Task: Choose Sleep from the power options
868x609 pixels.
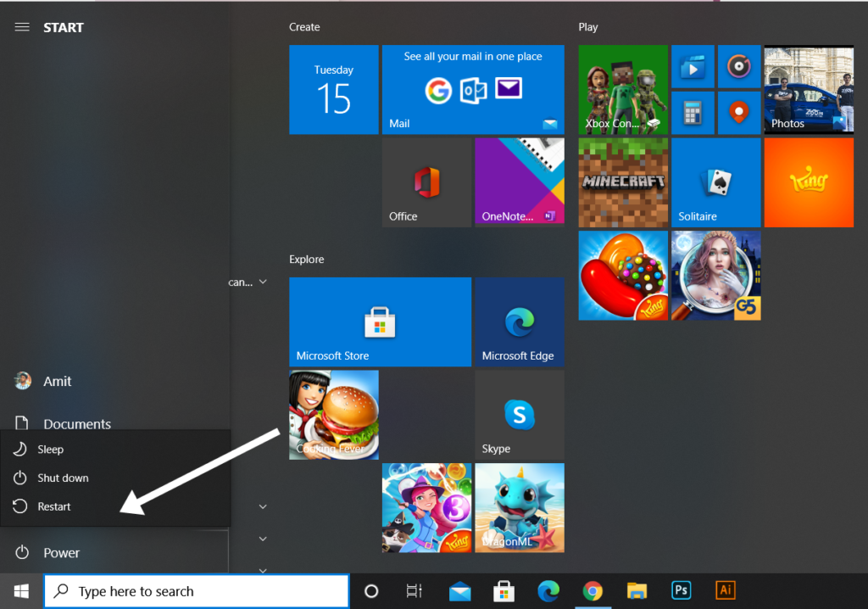Action: pos(53,449)
